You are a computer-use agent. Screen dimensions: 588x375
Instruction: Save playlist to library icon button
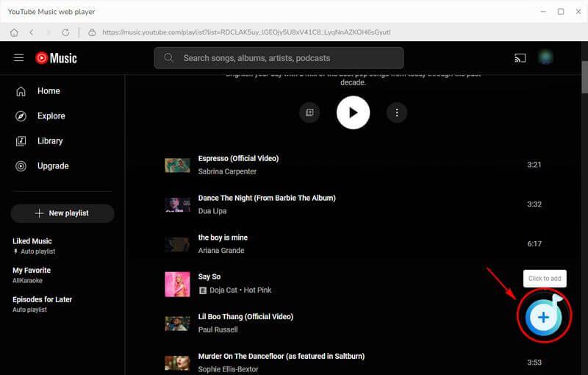[309, 113]
